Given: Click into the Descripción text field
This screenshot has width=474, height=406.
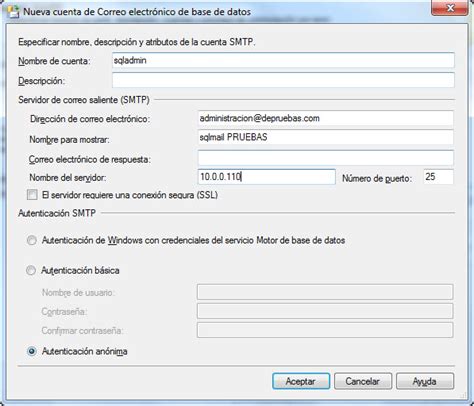Looking at the screenshot, I should click(283, 80).
